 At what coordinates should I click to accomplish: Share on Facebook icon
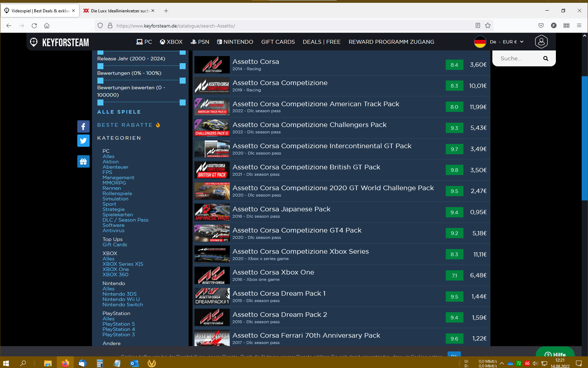click(x=83, y=126)
